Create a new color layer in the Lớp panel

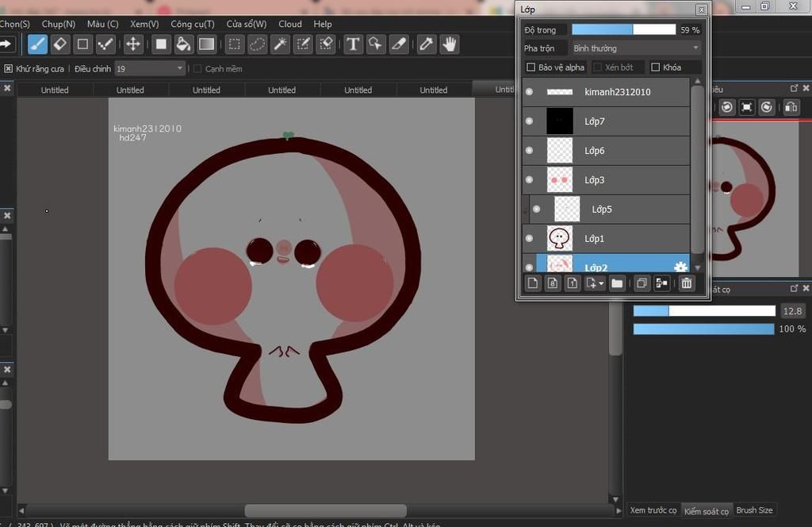click(532, 283)
